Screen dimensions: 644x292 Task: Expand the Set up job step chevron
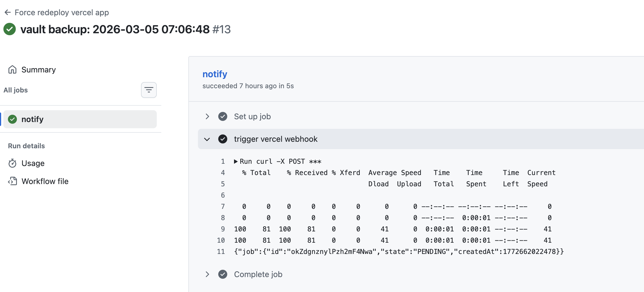click(207, 116)
